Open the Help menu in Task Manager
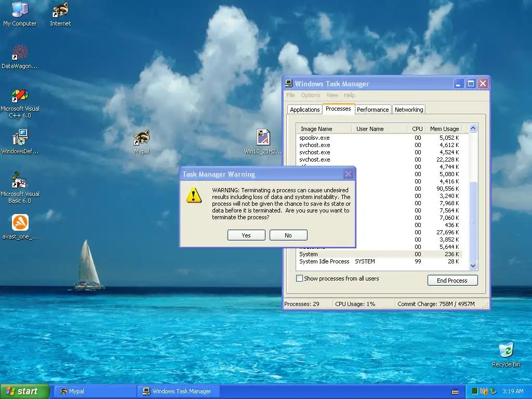 (349, 95)
